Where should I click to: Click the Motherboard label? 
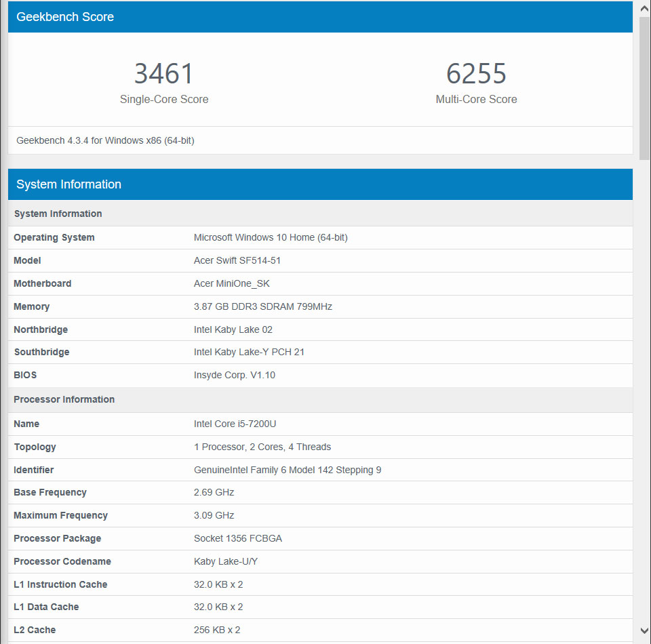[42, 283]
